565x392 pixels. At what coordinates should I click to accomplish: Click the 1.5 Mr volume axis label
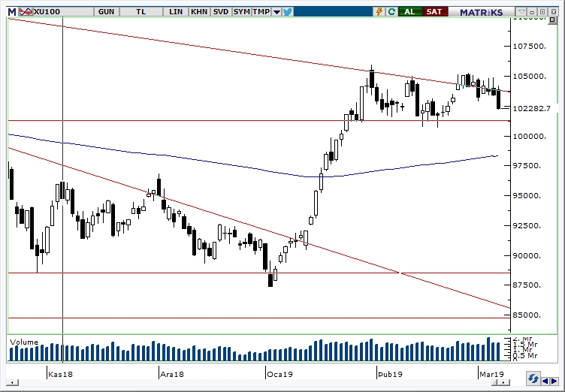tap(525, 345)
